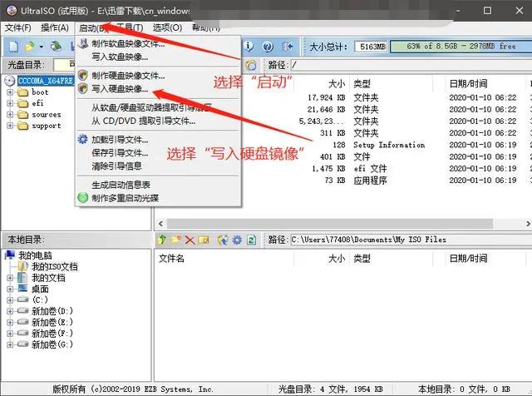532x396 pixels.
Task: Choose 从 CD/DVD 提取引导文件... entry
Action: click(x=158, y=121)
